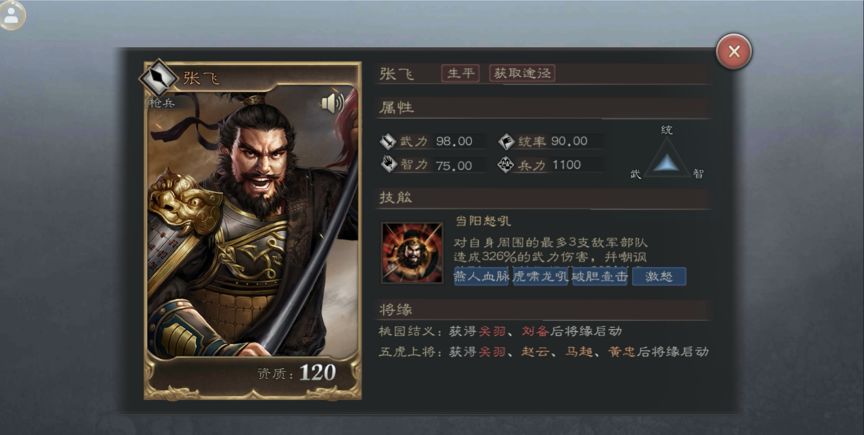Open the 生平 biography tab
The image size is (864, 435).
pyautogui.click(x=460, y=73)
